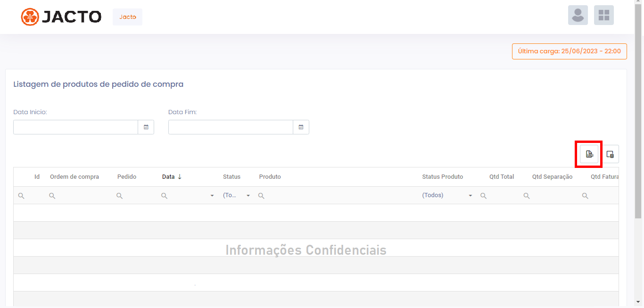Expand the Status filter dropdown
The height and width of the screenshot is (308, 644).
248,196
